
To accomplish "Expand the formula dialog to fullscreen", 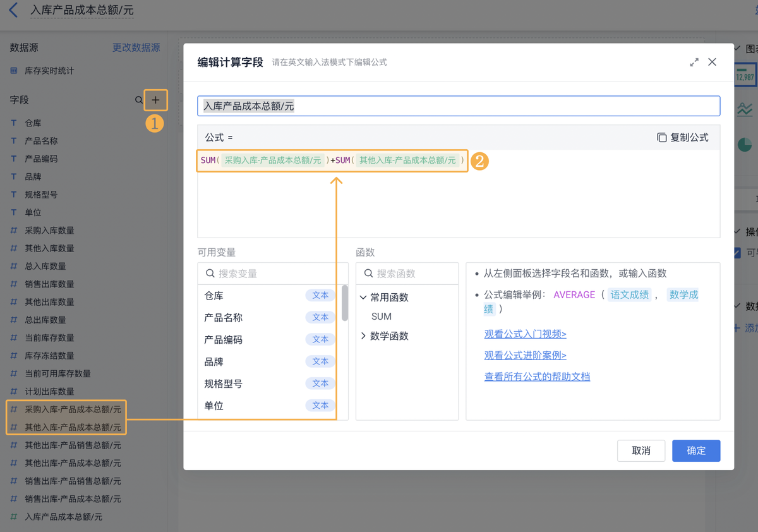I will click(x=694, y=62).
